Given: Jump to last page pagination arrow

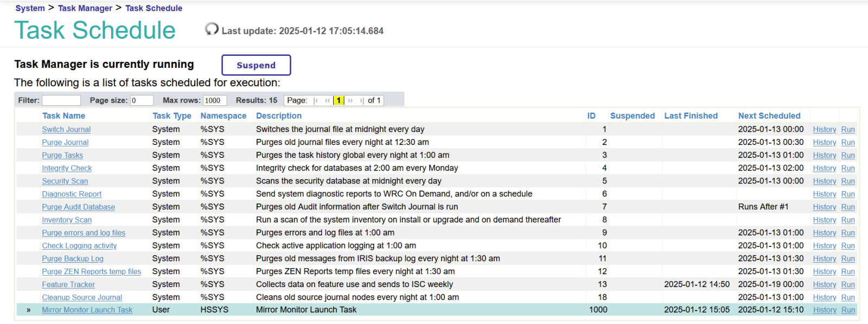Looking at the screenshot, I should (361, 100).
